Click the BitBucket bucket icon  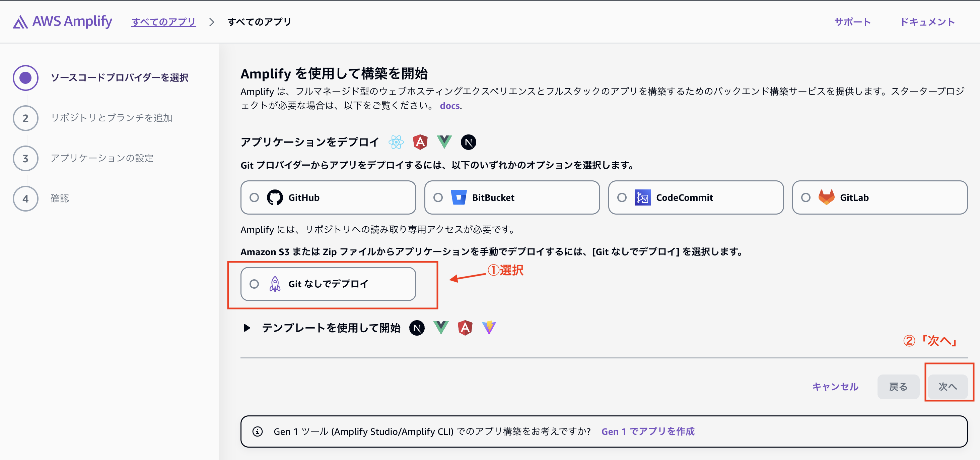[459, 197]
